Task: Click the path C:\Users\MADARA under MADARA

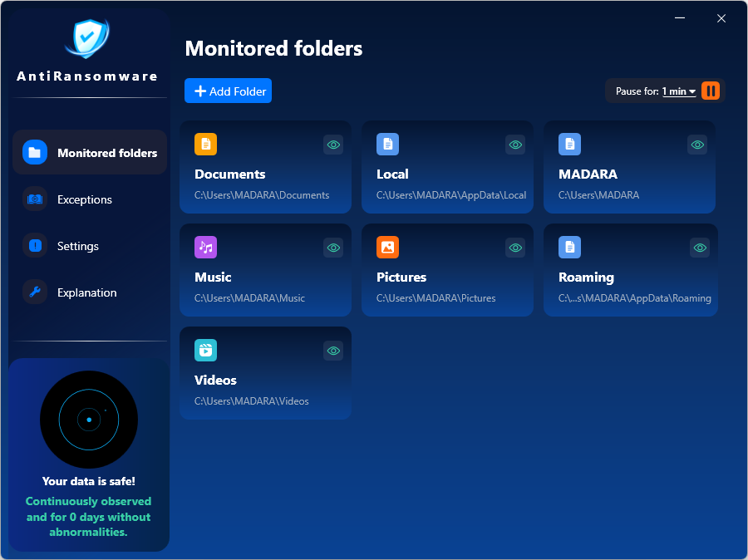Action: coord(598,195)
